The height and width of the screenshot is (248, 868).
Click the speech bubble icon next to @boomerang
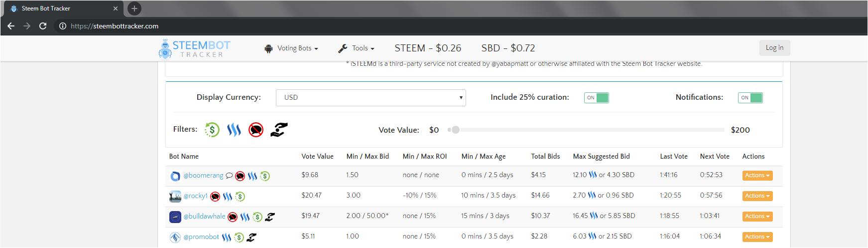point(229,176)
